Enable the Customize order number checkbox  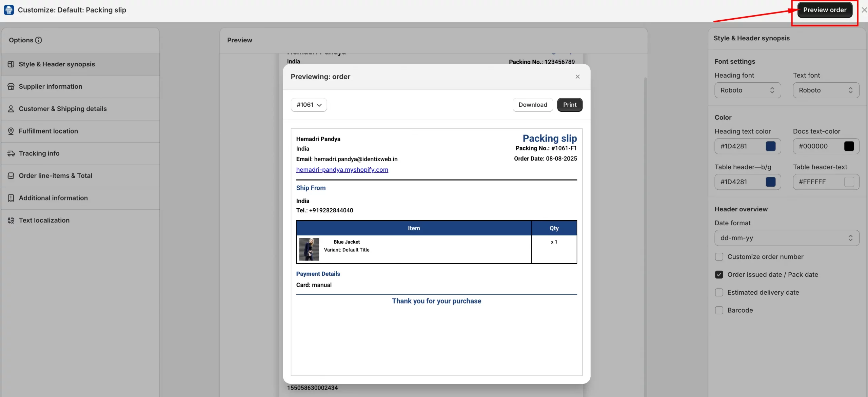coord(719,257)
